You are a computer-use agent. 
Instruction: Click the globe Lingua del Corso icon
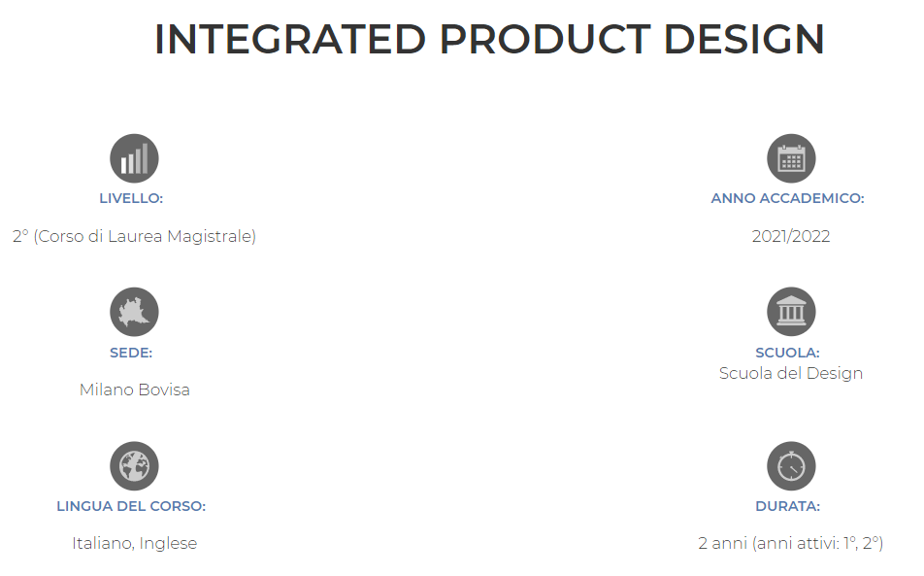[x=134, y=465]
